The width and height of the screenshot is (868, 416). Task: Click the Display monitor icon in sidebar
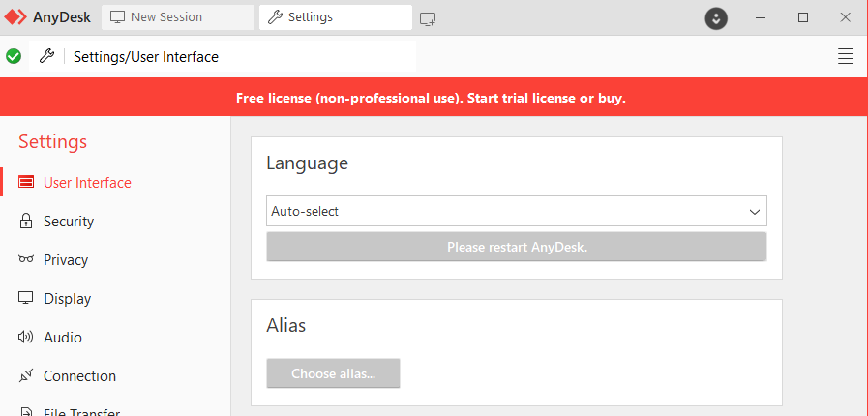pyautogui.click(x=25, y=298)
